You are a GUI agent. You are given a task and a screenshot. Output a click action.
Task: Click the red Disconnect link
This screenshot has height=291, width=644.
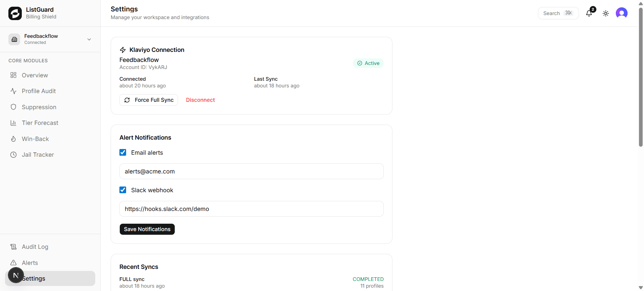pos(200,100)
